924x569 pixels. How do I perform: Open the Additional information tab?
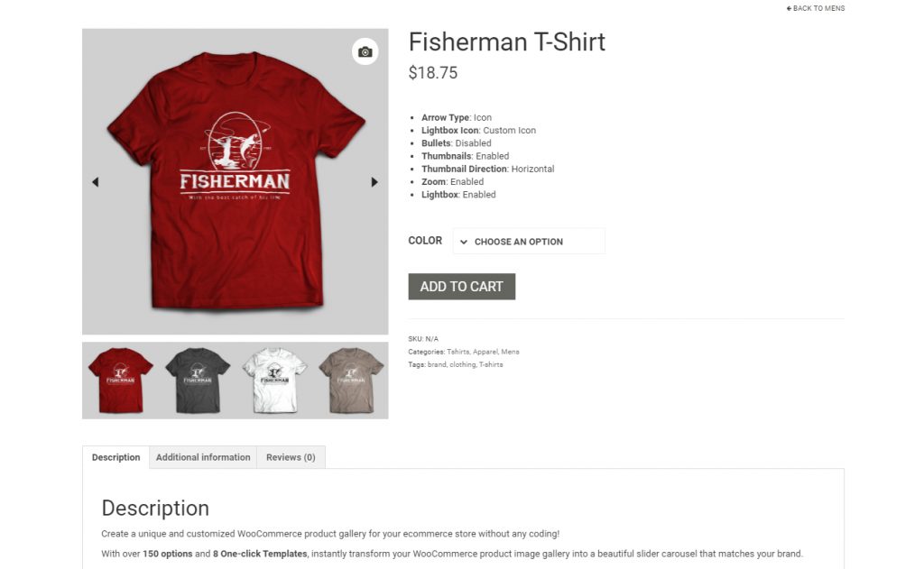(203, 457)
